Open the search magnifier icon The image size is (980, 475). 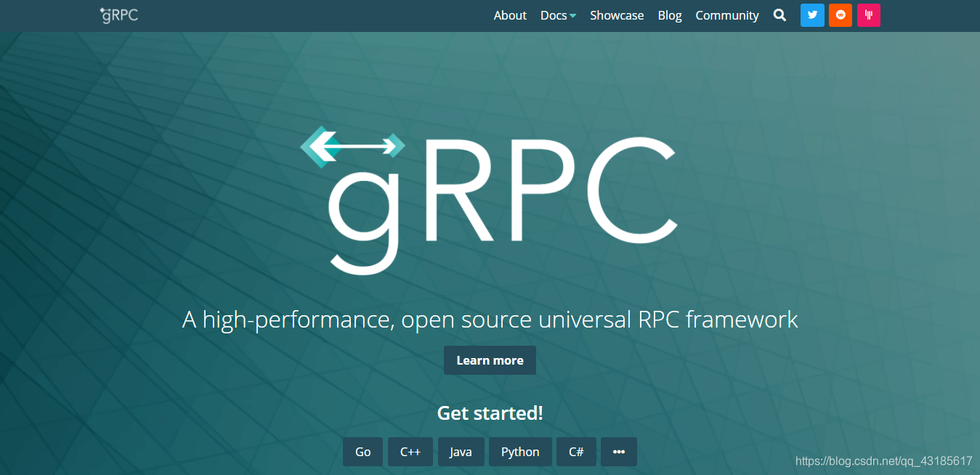coord(779,15)
